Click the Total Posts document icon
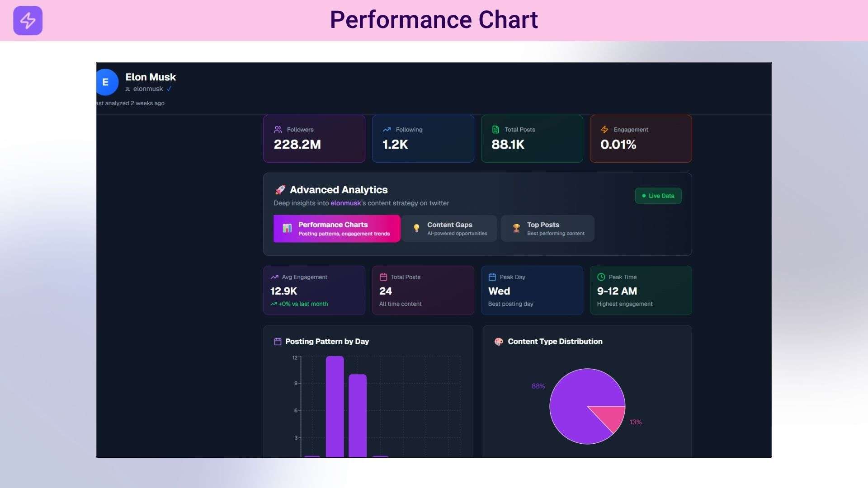 495,130
